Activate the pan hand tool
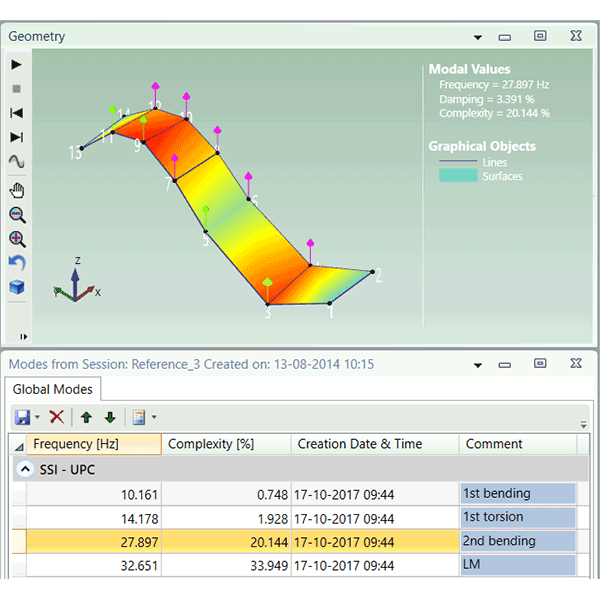600x600 pixels. click(17, 190)
